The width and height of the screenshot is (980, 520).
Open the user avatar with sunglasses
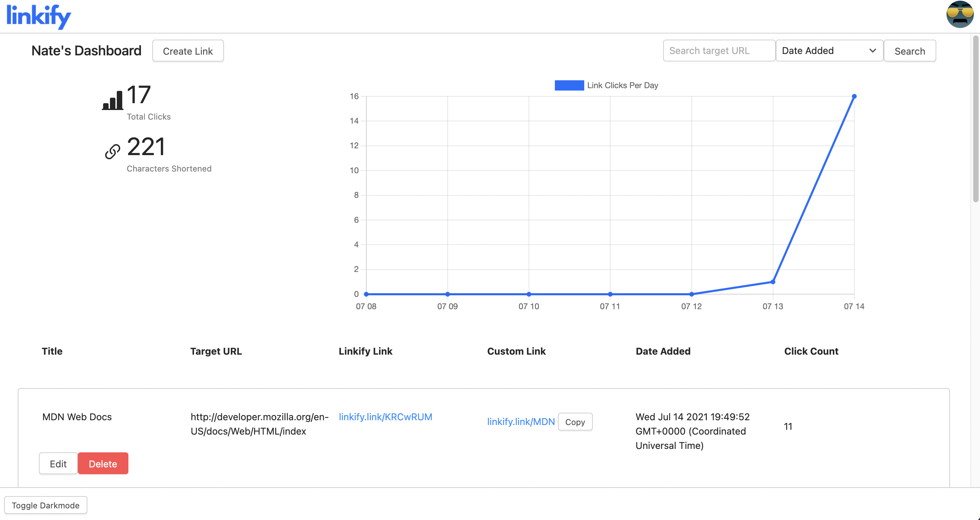pos(960,14)
